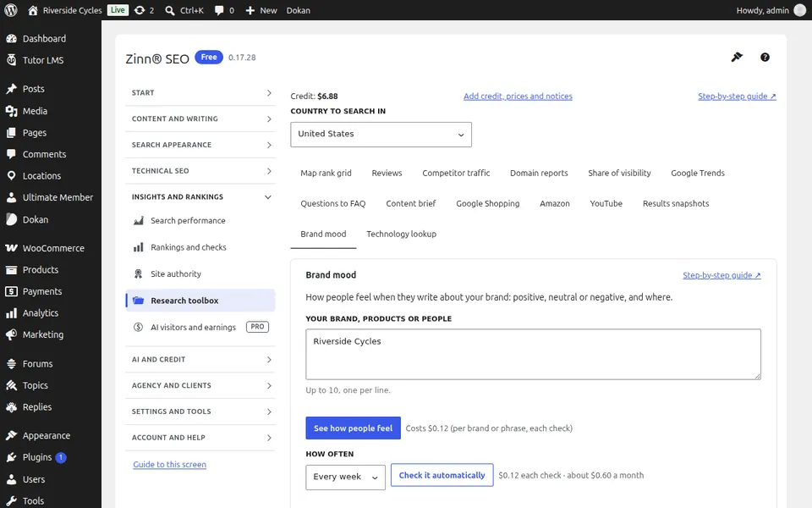812x508 pixels.
Task: Open the help question mark icon
Action: pos(765,58)
